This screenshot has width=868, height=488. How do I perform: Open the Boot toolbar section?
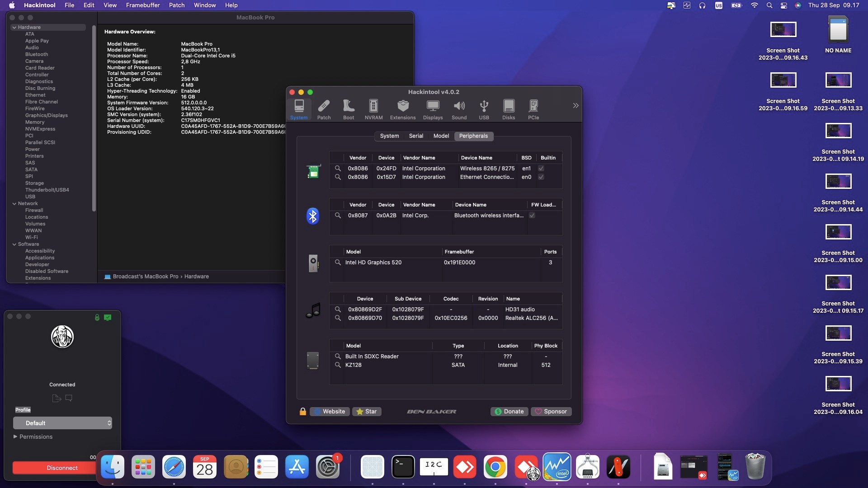tap(349, 110)
